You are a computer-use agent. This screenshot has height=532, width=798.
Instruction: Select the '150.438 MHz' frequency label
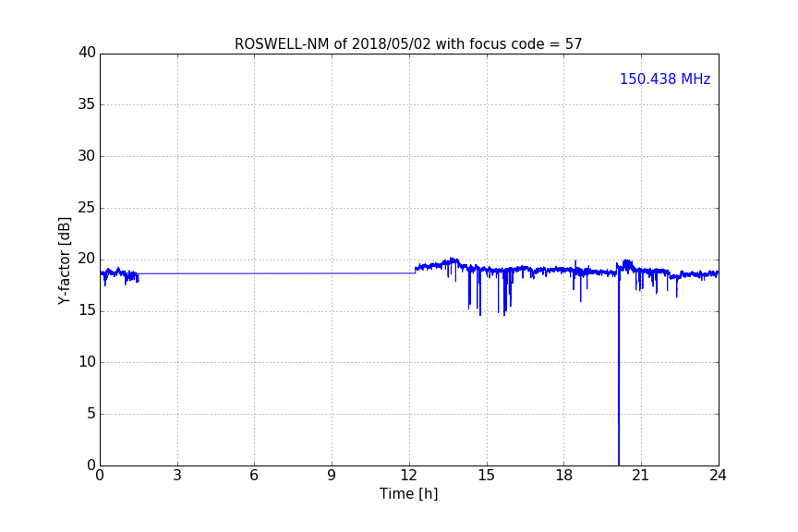pyautogui.click(x=665, y=79)
